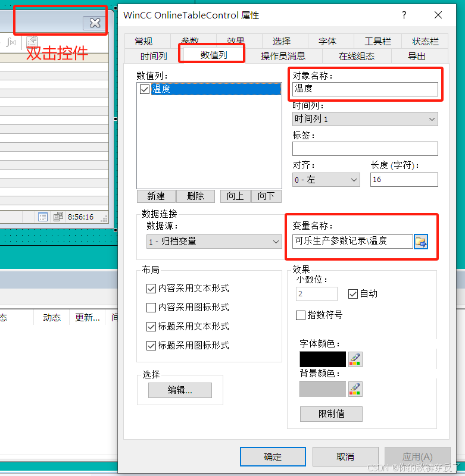
Task: Toggle 标题采用文本形式 checkbox
Action: [151, 327]
